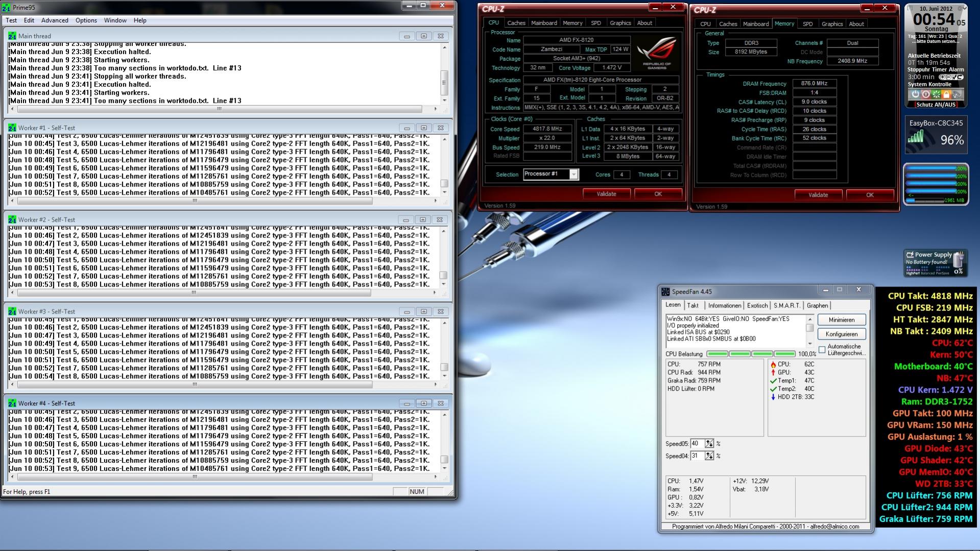Screen dimensions: 980x551
Task: Click the Worker #4 Self-Test window icon
Action: pos(12,403)
